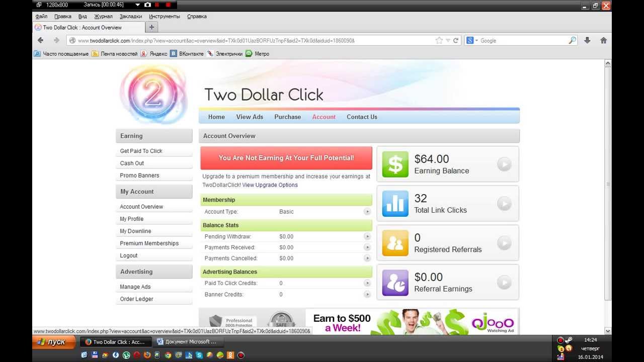Expand the Paid To Click Credits row arrow
The height and width of the screenshot is (362, 644).
[x=367, y=283]
